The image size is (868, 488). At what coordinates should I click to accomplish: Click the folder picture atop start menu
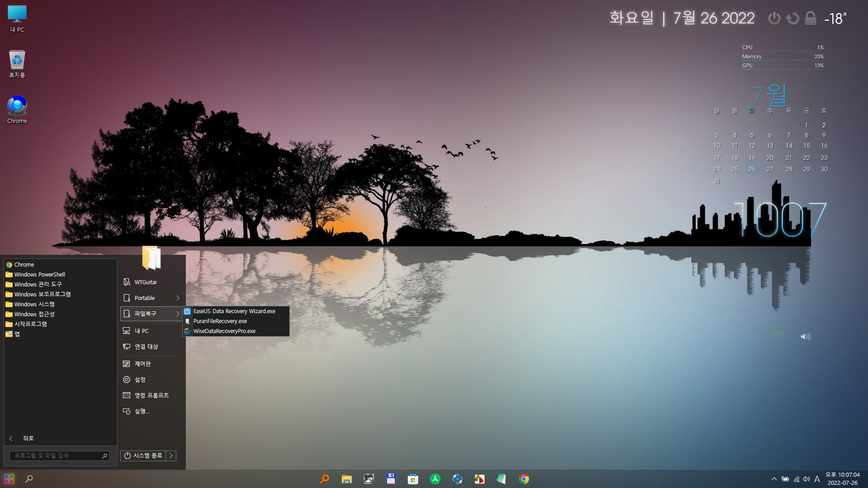[x=151, y=258]
